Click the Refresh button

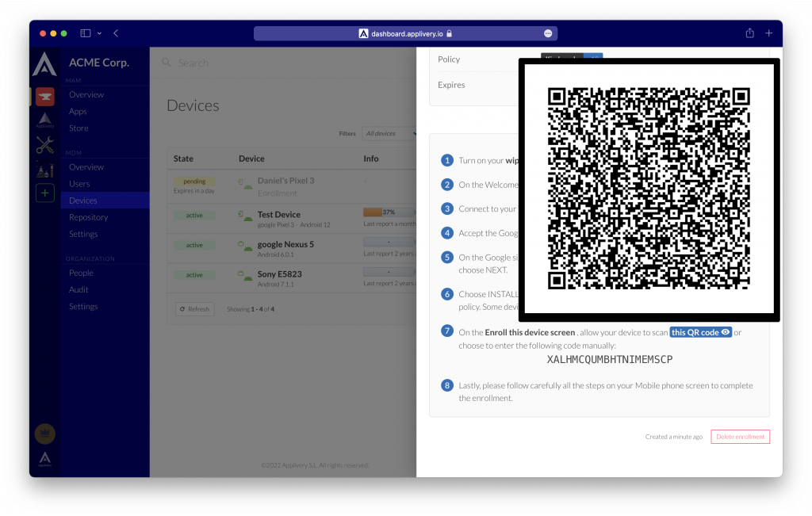[195, 309]
